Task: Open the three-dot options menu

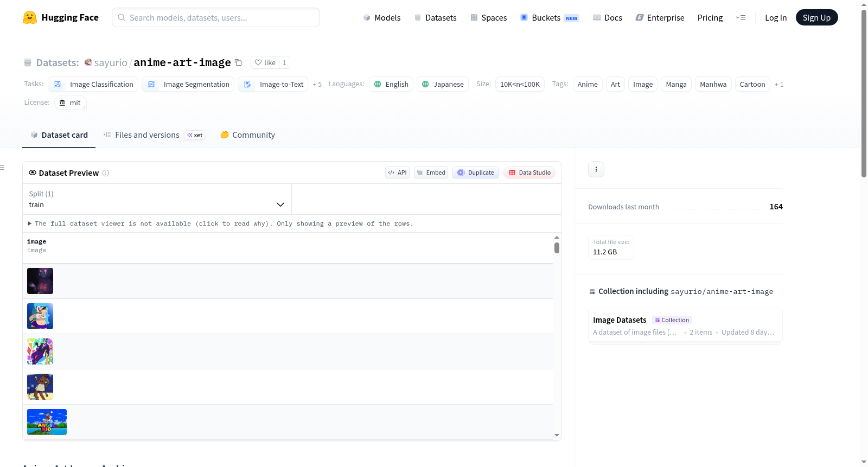Action: (x=596, y=169)
